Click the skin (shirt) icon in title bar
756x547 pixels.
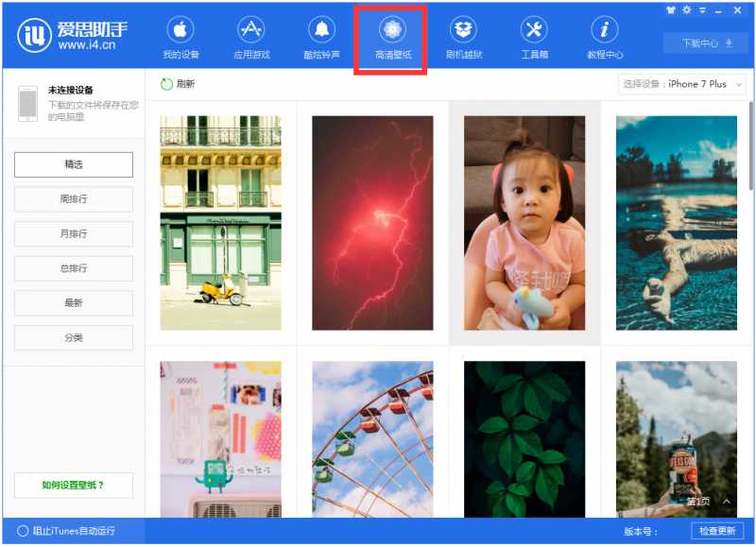pyautogui.click(x=671, y=9)
